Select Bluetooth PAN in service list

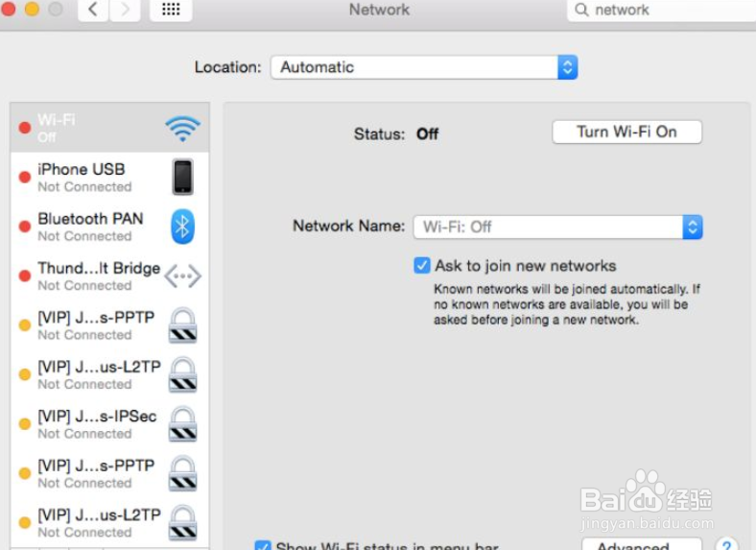coord(110,227)
